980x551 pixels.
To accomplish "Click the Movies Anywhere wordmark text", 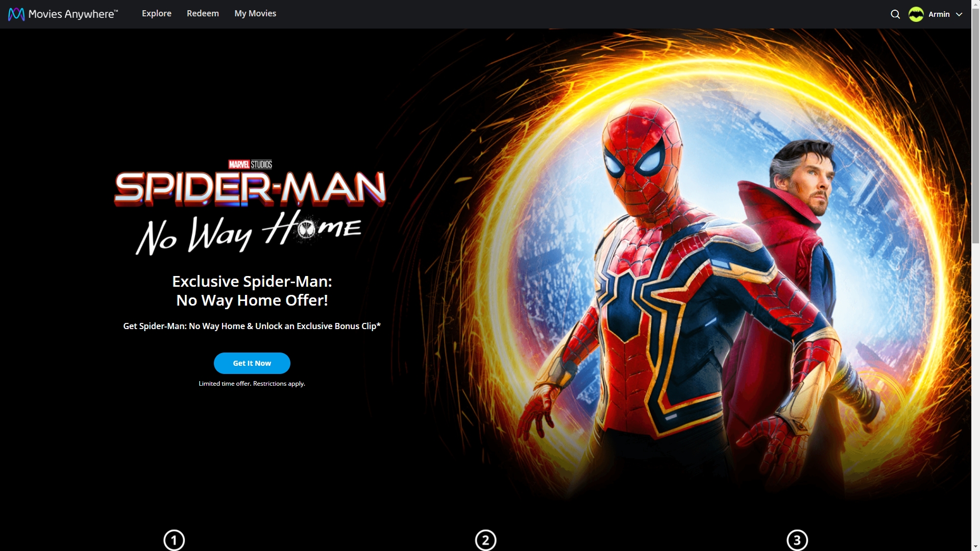I will [x=73, y=14].
